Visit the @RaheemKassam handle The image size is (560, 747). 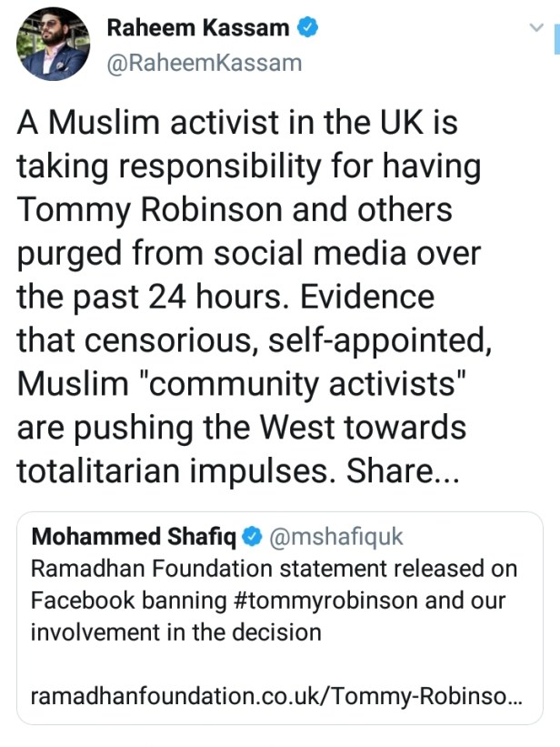(x=204, y=63)
